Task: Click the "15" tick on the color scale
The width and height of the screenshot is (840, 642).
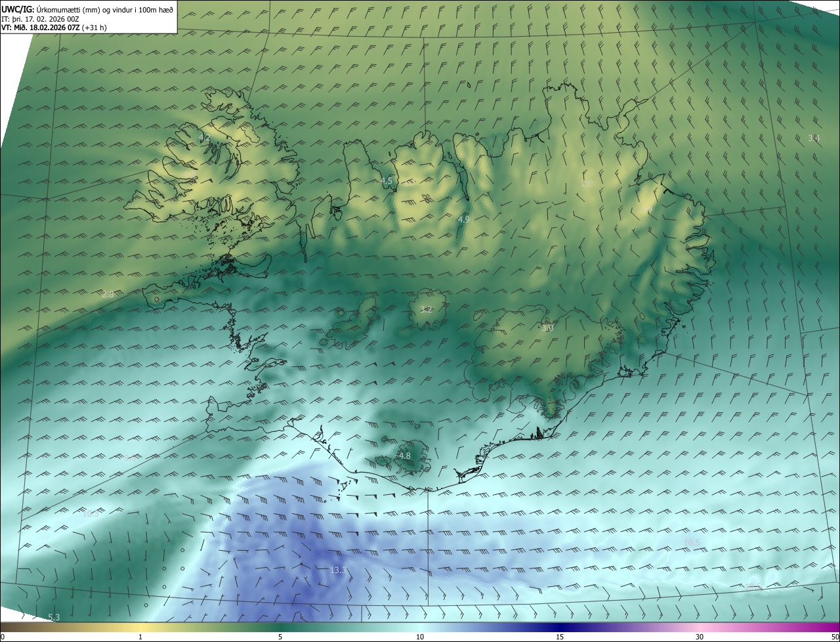Action: 560,637
